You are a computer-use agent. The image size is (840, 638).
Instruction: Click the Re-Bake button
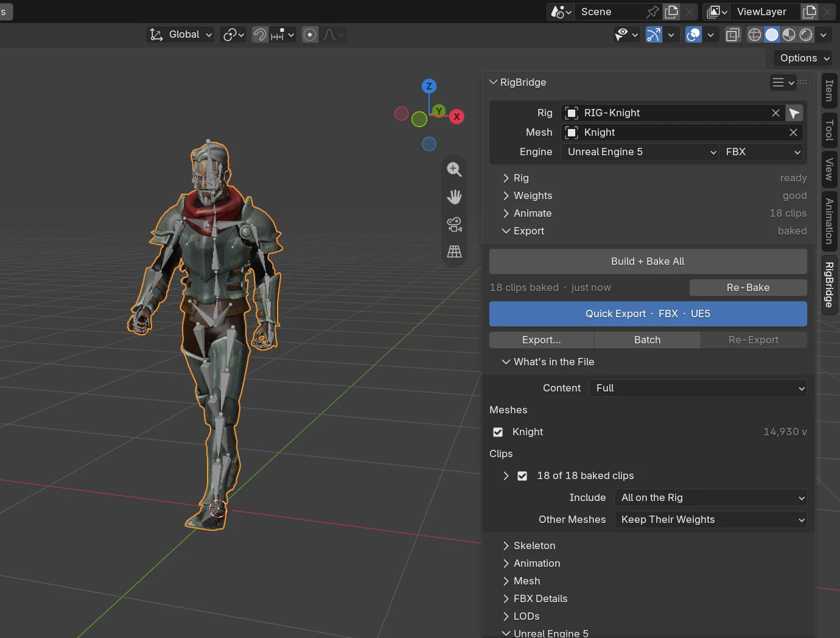click(749, 288)
